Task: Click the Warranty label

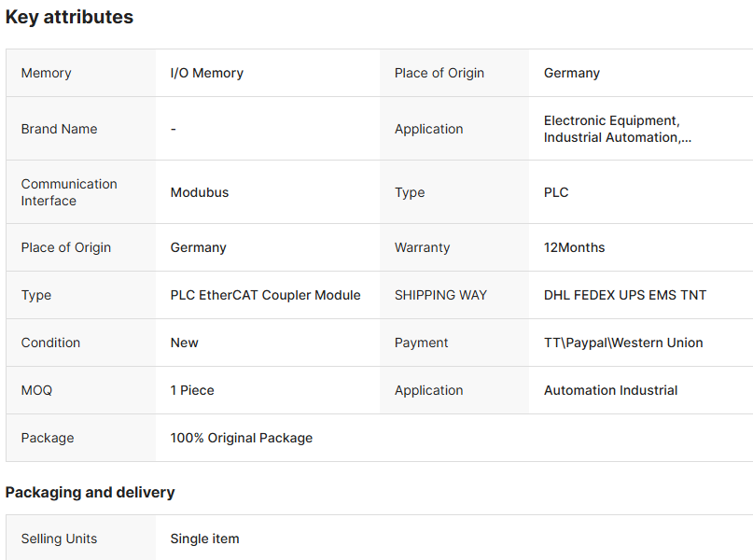Action: (x=422, y=247)
